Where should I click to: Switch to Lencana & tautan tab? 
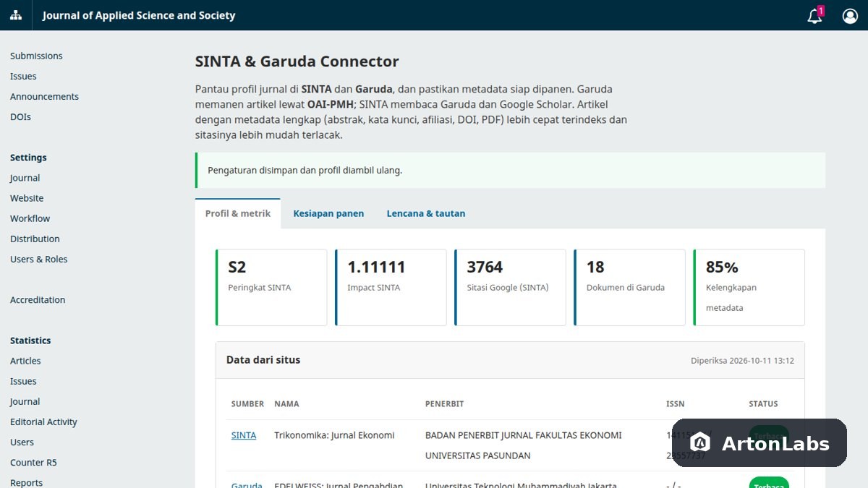426,213
